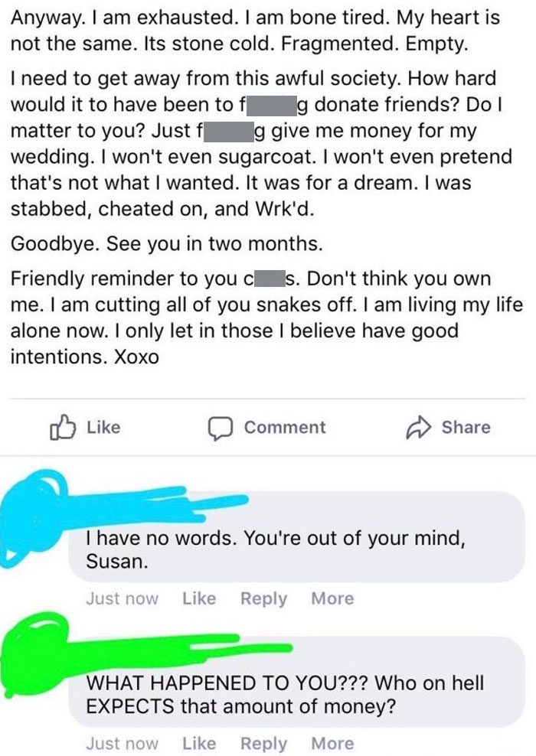This screenshot has width=536, height=756.
Task: Tap the curved arrow Share icon
Action: point(418,427)
